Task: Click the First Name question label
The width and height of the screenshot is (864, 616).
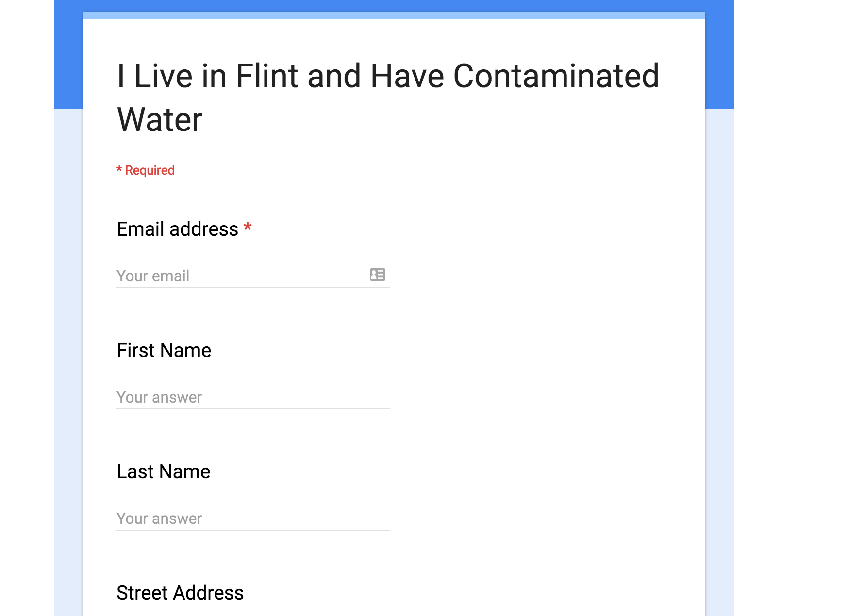Action: (x=164, y=350)
